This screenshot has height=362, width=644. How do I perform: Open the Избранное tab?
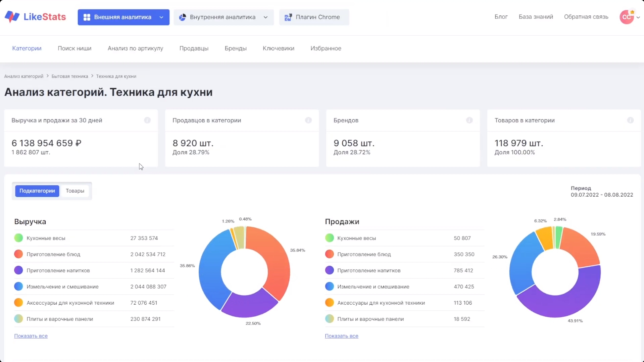pyautogui.click(x=326, y=48)
